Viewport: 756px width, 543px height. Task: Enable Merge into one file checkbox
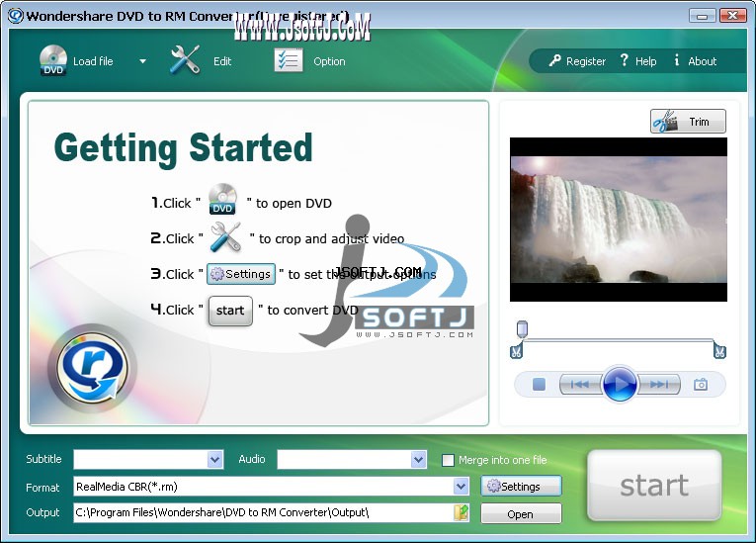(448, 460)
